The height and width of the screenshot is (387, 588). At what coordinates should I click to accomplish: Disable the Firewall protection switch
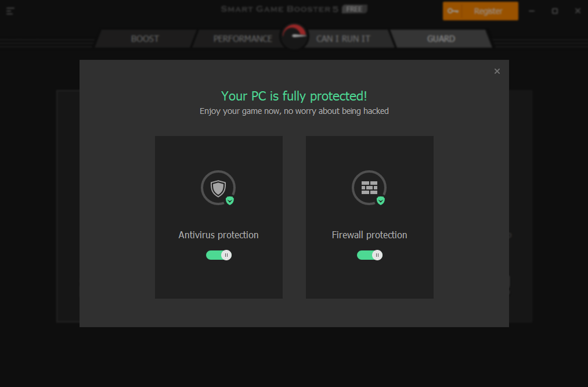pos(369,255)
